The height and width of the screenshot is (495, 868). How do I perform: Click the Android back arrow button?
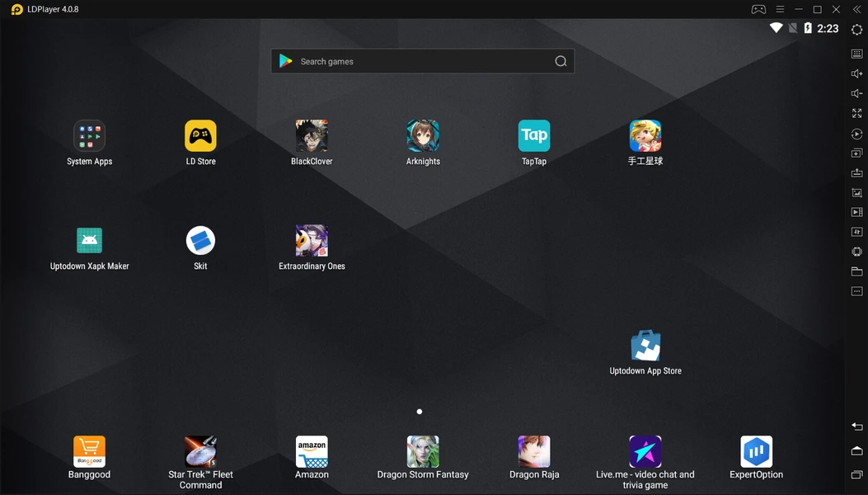pos(857,427)
